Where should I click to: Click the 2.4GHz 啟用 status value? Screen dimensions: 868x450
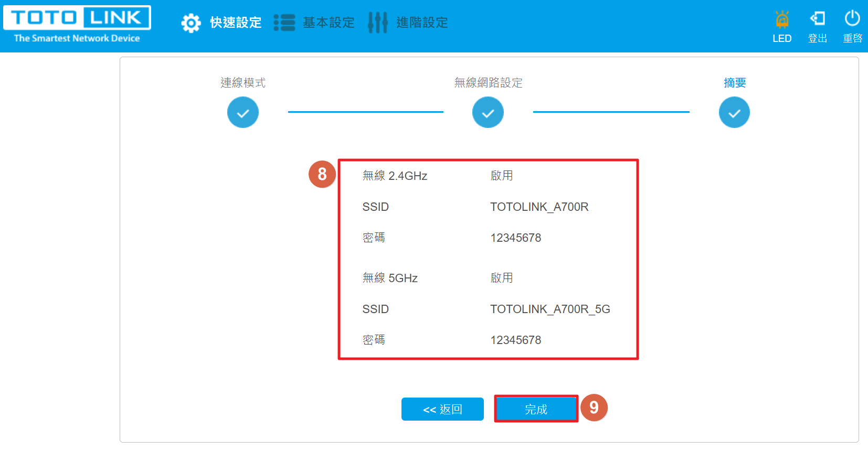click(502, 176)
